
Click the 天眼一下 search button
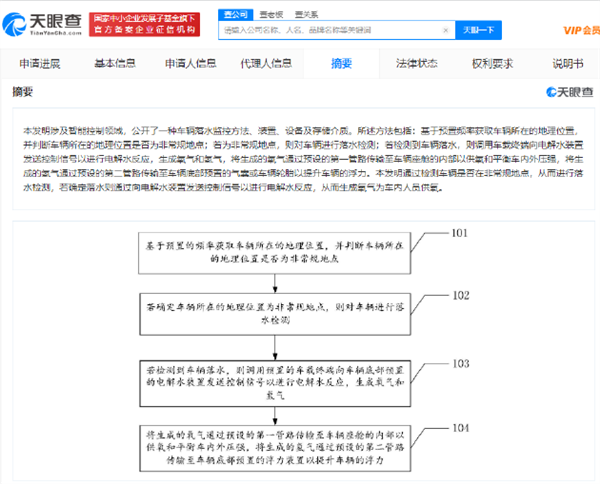point(478,30)
